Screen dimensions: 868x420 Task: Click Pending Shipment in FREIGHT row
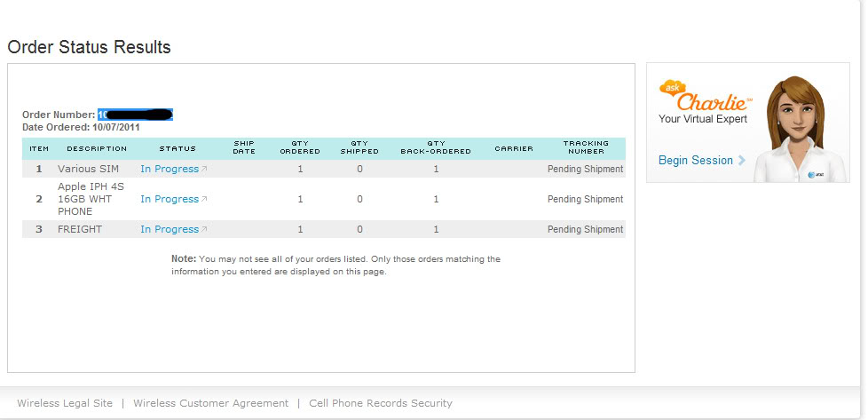pyautogui.click(x=585, y=229)
